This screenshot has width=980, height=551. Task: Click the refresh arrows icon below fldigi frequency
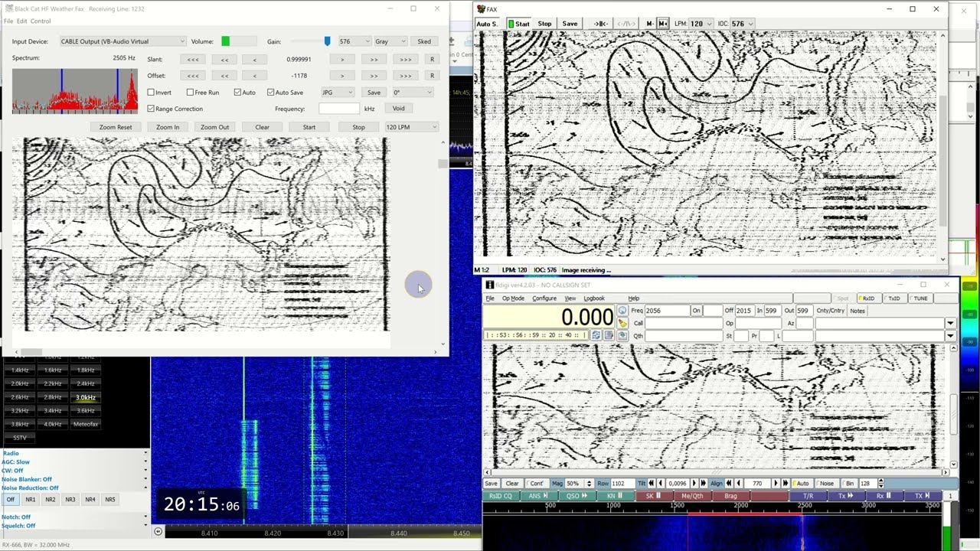596,335
